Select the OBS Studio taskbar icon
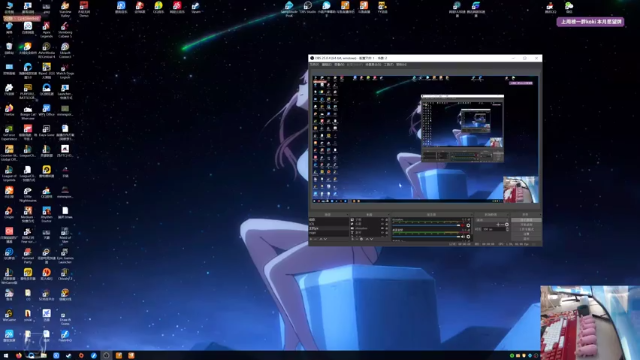The image size is (640, 360). click(106, 356)
